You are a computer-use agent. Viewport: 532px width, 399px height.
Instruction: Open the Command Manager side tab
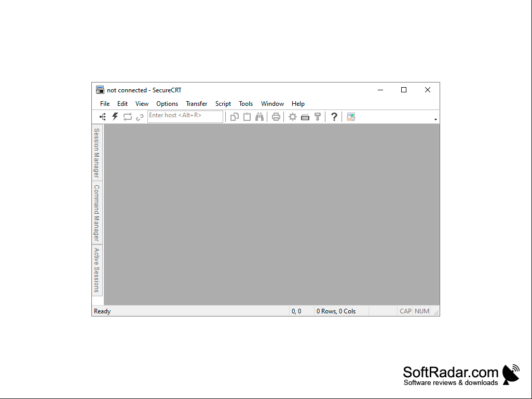pyautogui.click(x=97, y=213)
